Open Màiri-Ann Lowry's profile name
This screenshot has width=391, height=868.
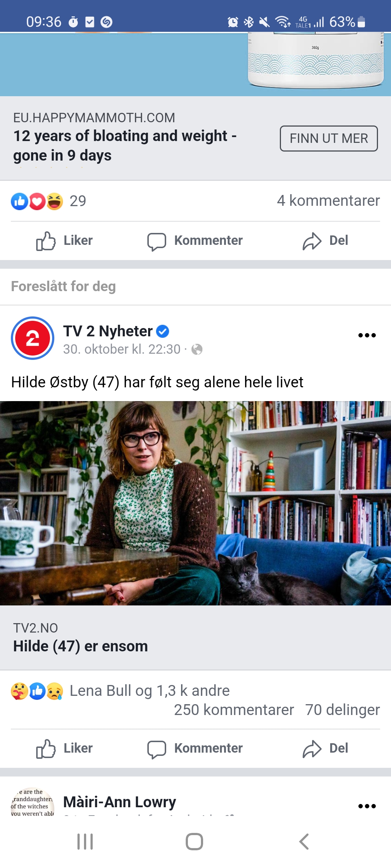click(119, 802)
